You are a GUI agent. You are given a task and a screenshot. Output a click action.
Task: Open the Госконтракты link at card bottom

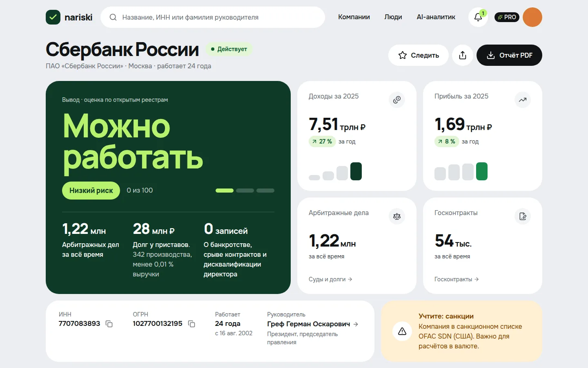[x=457, y=279]
